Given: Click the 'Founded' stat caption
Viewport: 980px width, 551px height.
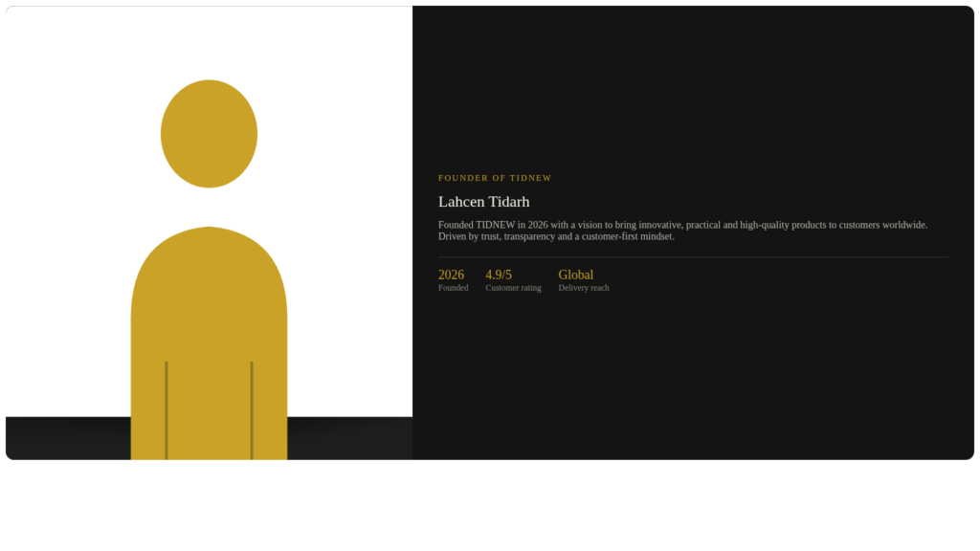Looking at the screenshot, I should 453,288.
